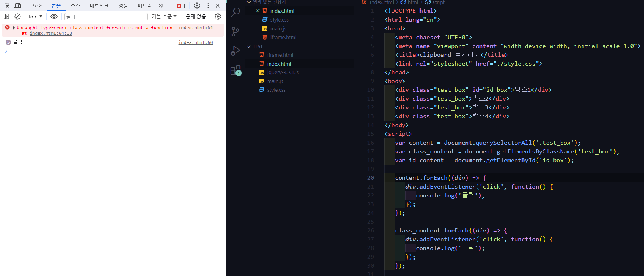Open the 'top' JavaScript context dropdown

[x=35, y=16]
